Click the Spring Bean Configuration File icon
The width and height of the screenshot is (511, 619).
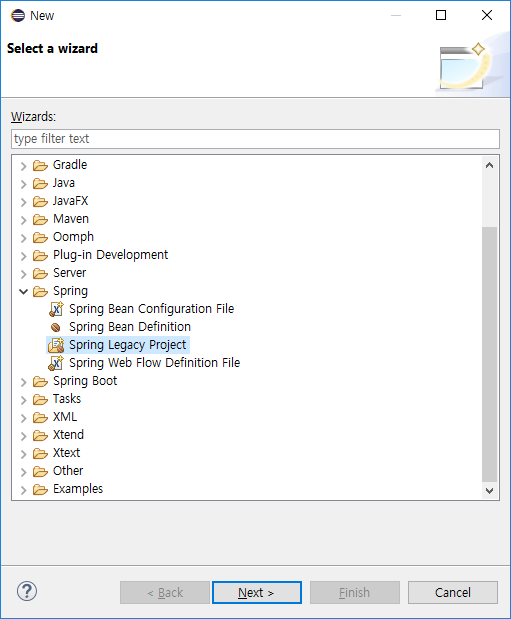(x=56, y=309)
